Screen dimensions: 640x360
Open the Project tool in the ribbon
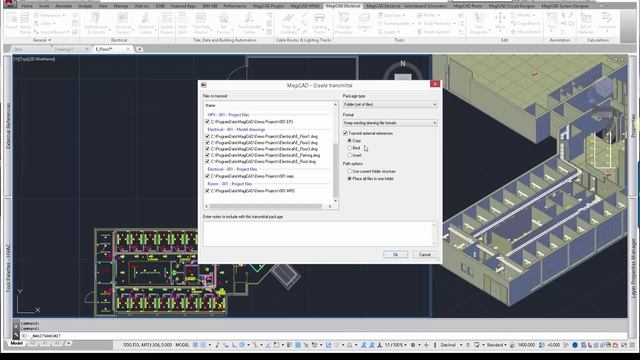pyautogui.click(x=12, y=22)
